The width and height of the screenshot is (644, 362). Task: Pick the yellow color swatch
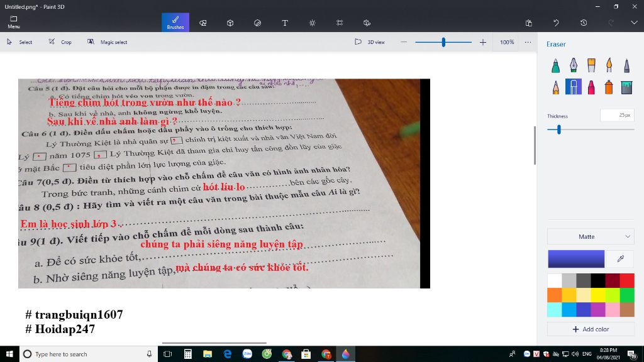coord(598,295)
